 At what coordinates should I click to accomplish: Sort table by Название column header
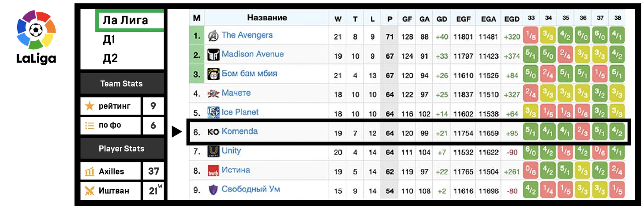click(x=267, y=18)
